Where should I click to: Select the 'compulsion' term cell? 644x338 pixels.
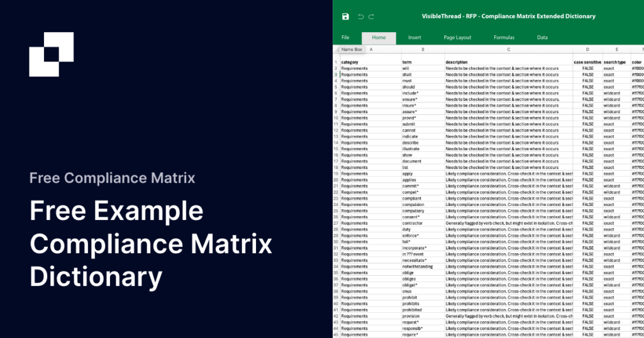(x=423, y=205)
